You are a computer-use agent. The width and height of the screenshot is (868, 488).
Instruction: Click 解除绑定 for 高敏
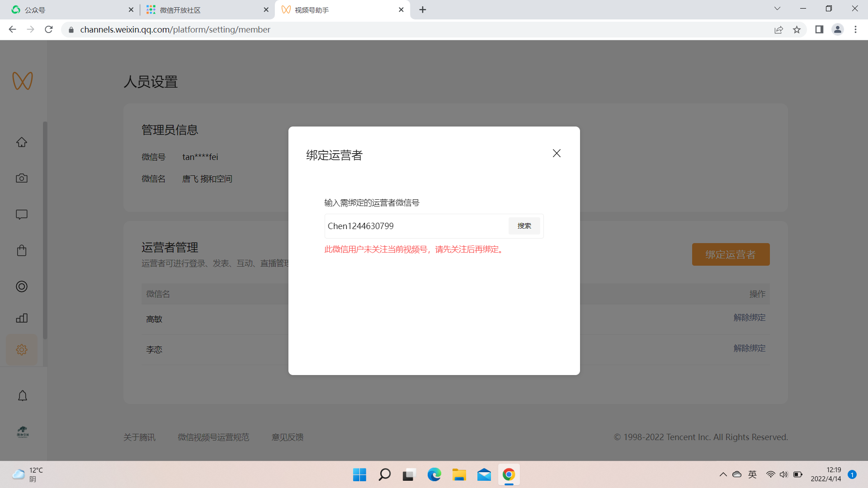coord(749,318)
